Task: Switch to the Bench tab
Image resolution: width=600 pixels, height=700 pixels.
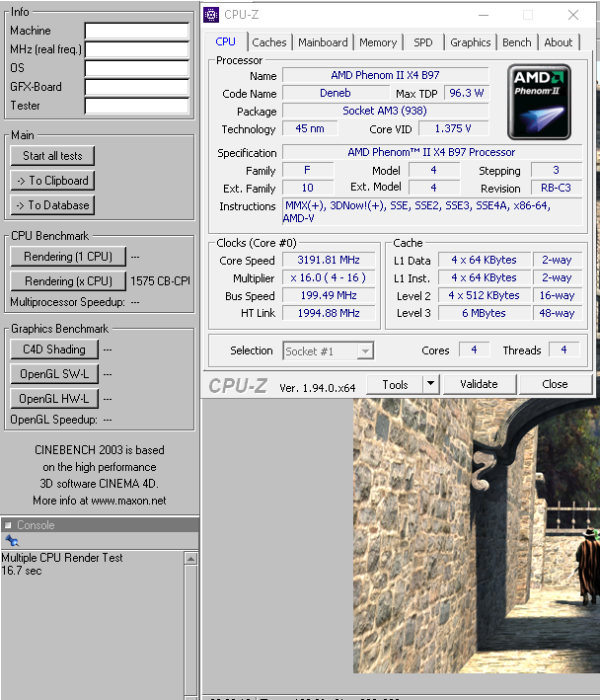Action: click(x=516, y=42)
